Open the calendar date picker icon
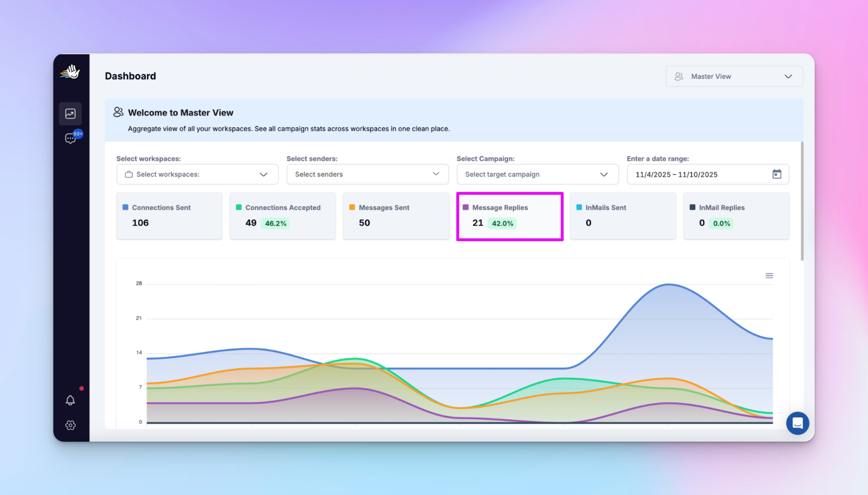Image resolution: width=868 pixels, height=495 pixels. point(777,174)
